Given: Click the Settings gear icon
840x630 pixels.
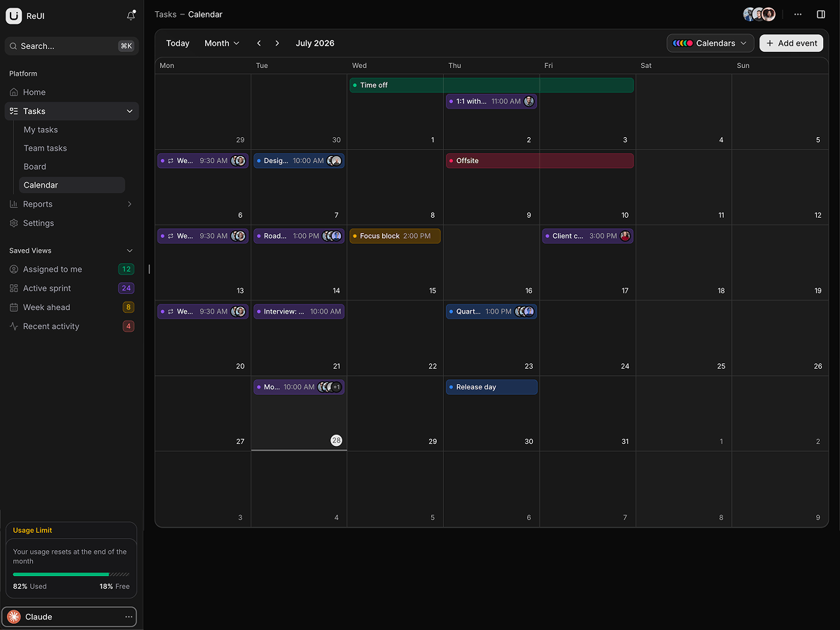Looking at the screenshot, I should coord(14,223).
